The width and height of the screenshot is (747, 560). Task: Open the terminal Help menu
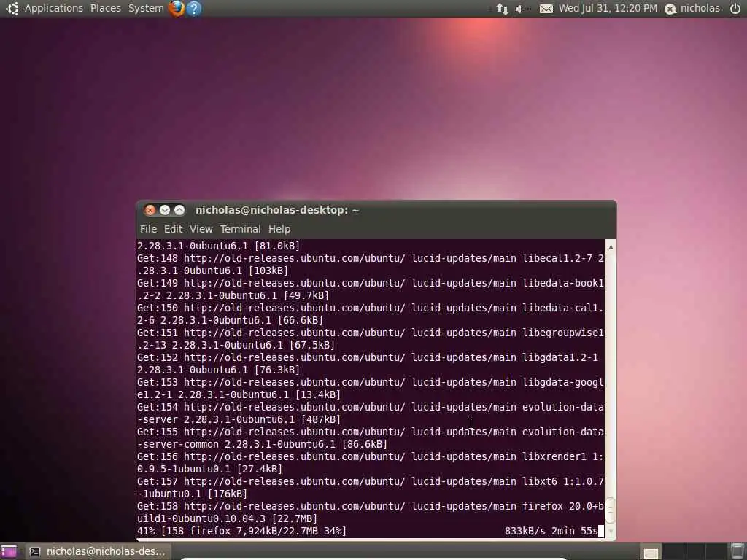[279, 229]
